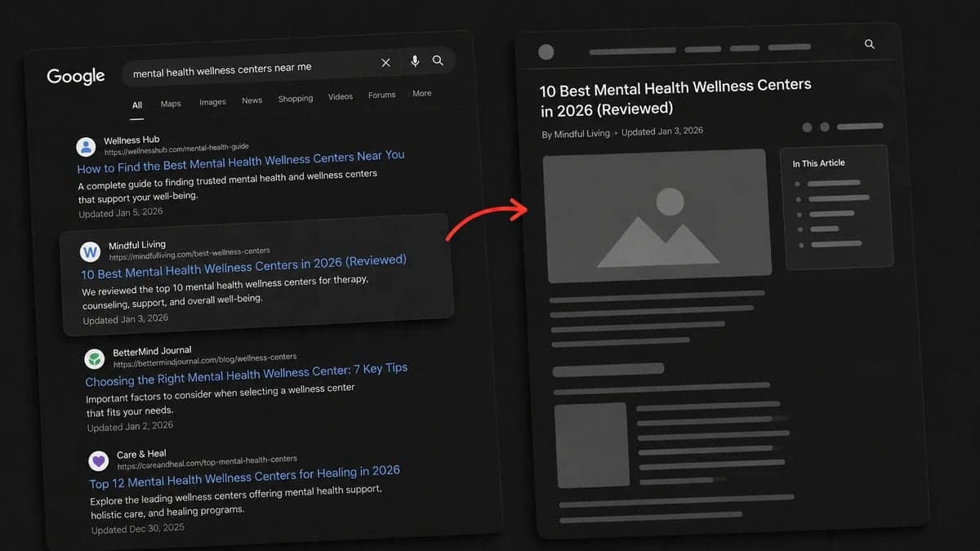Open the Forums tab
This screenshot has width=980, height=551.
(x=381, y=95)
